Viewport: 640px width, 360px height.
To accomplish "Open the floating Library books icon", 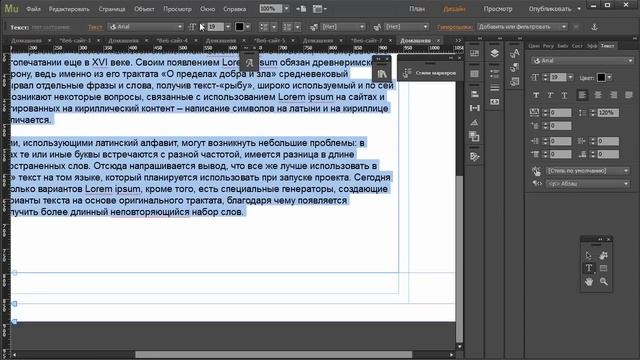I will coord(382,74).
